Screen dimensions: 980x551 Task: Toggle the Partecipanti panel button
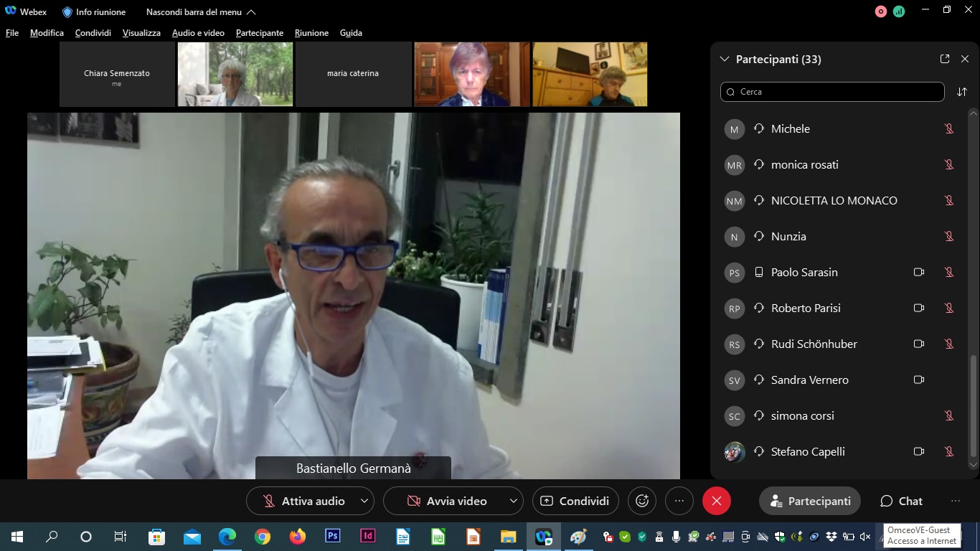coord(810,501)
